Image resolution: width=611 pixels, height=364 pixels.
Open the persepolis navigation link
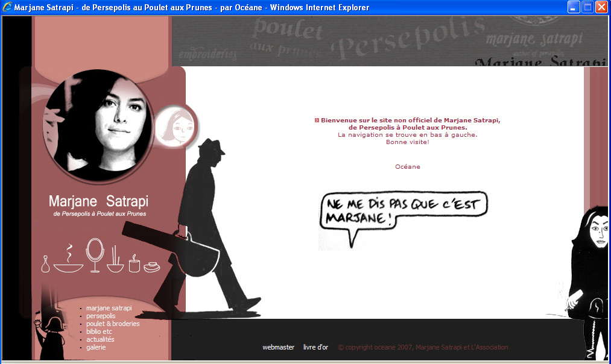click(x=101, y=316)
